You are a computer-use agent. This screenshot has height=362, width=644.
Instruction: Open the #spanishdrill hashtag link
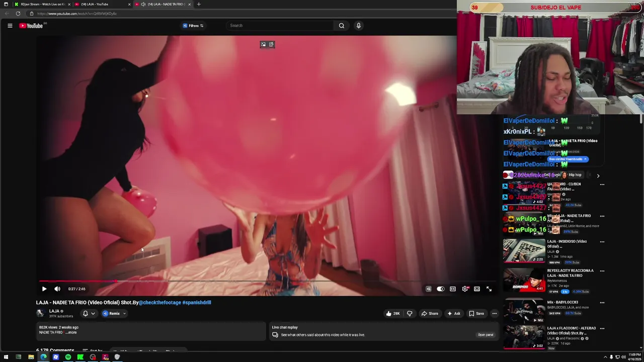(197, 303)
